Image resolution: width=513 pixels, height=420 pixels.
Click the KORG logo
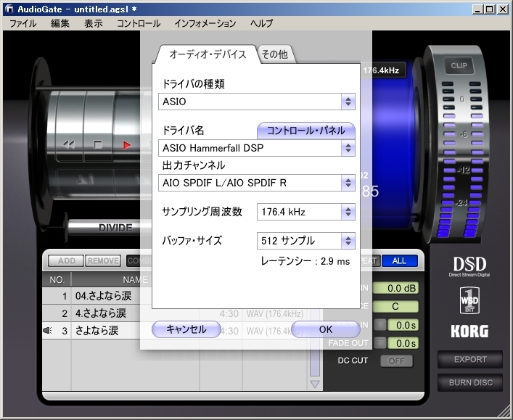click(x=469, y=332)
